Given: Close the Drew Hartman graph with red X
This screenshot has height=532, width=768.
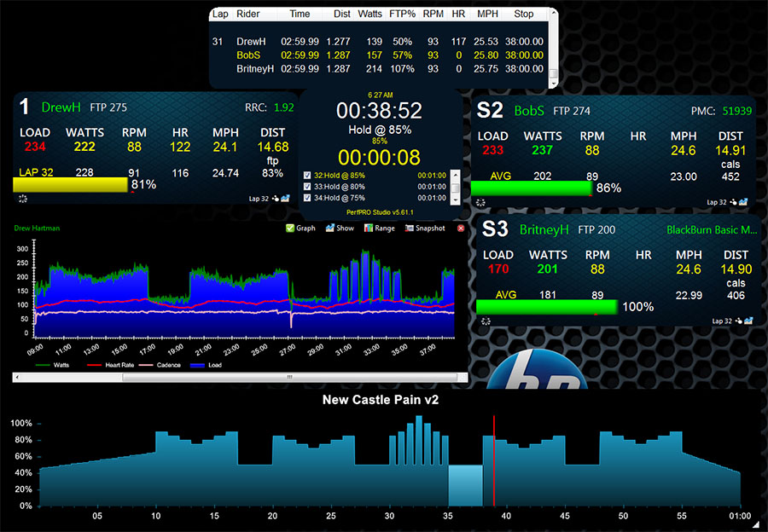Looking at the screenshot, I should (x=461, y=228).
